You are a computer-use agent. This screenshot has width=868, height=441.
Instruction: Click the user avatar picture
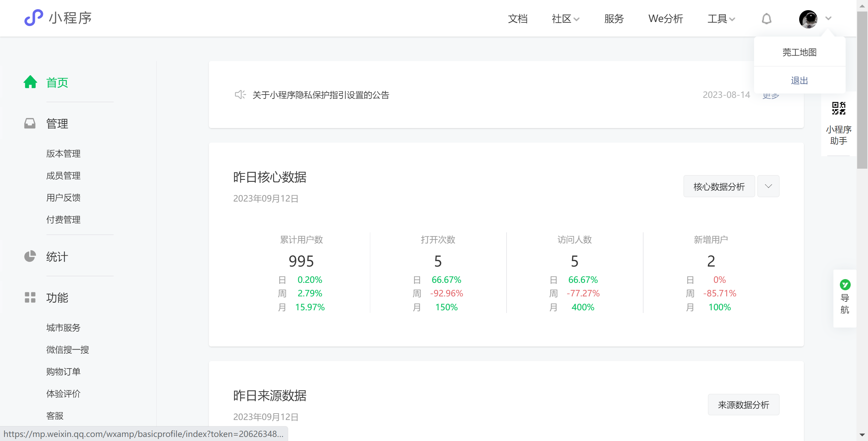(808, 19)
